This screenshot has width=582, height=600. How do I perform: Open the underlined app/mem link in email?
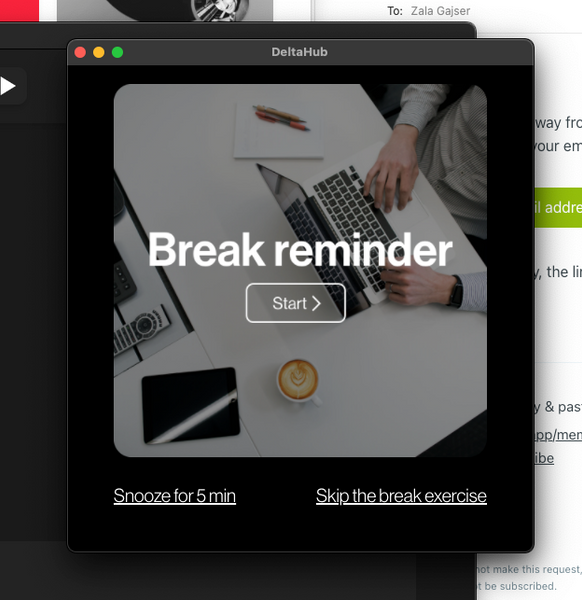[558, 435]
